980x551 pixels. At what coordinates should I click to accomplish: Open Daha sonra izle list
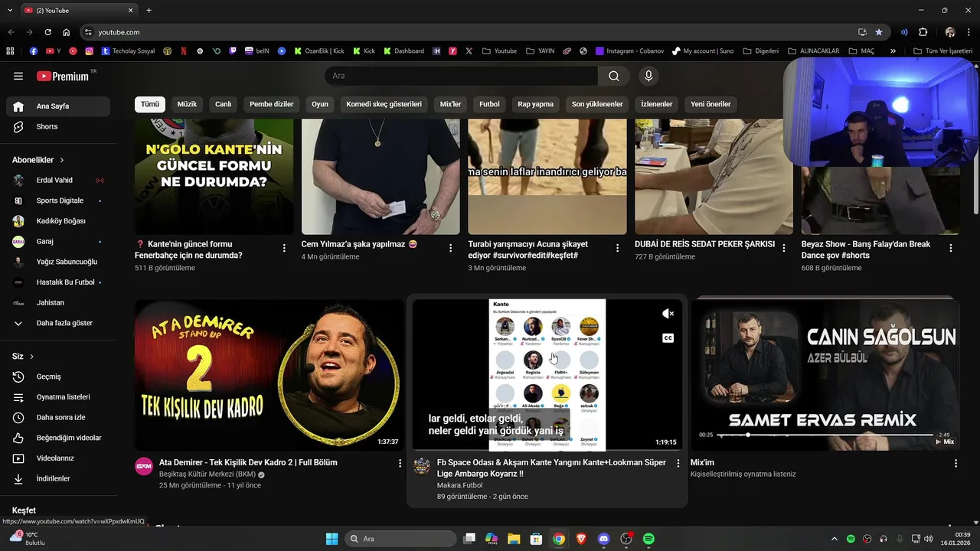[57, 417]
